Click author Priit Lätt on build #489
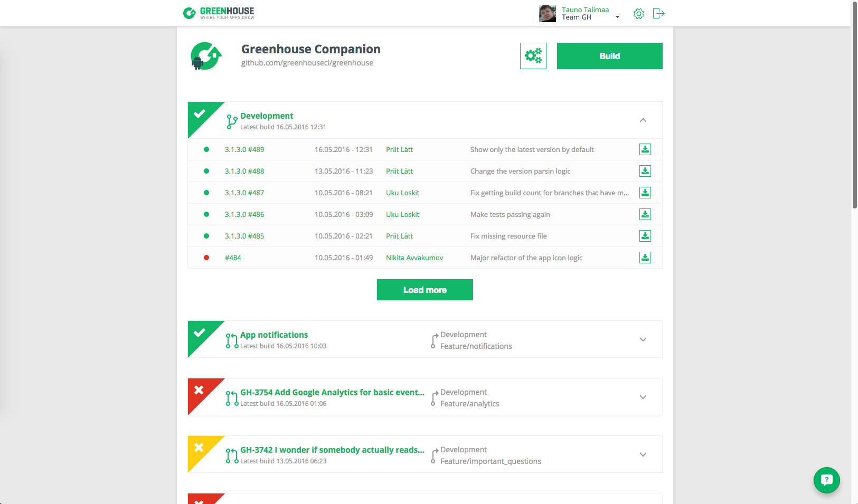 [x=399, y=149]
